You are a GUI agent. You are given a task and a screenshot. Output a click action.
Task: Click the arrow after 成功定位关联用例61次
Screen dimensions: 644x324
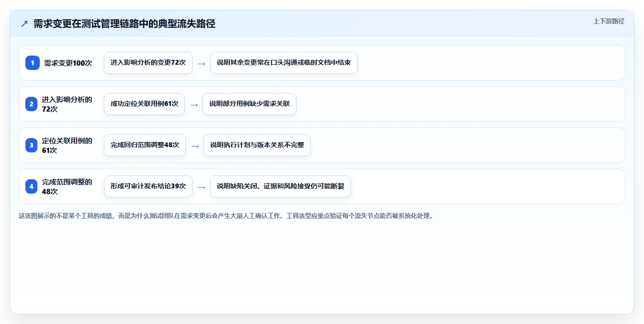pyautogui.click(x=194, y=104)
